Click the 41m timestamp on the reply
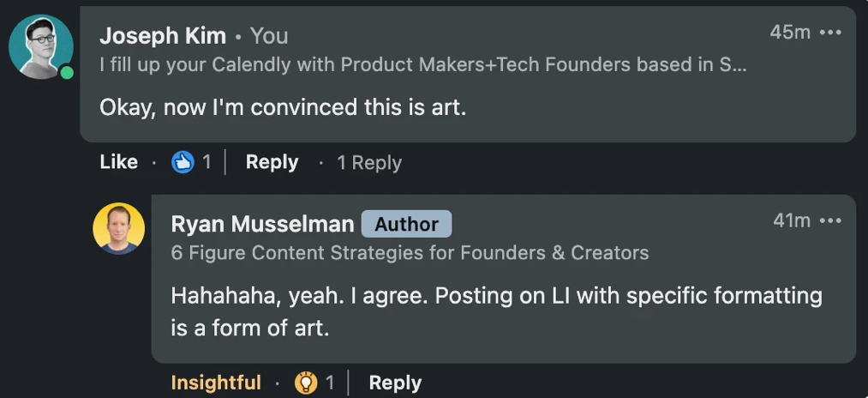The width and height of the screenshot is (868, 398). (x=791, y=220)
